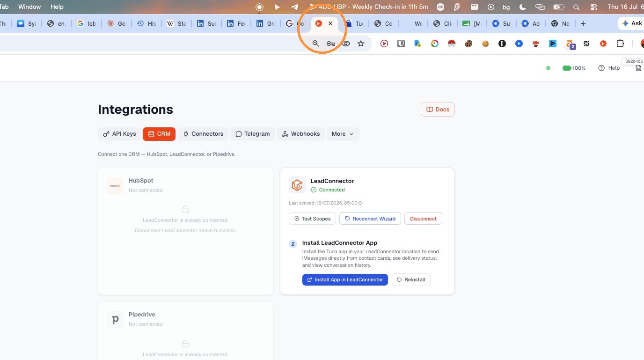Open the Window menu in the menu bar
Viewport: 644px width, 360px height.
click(29, 7)
